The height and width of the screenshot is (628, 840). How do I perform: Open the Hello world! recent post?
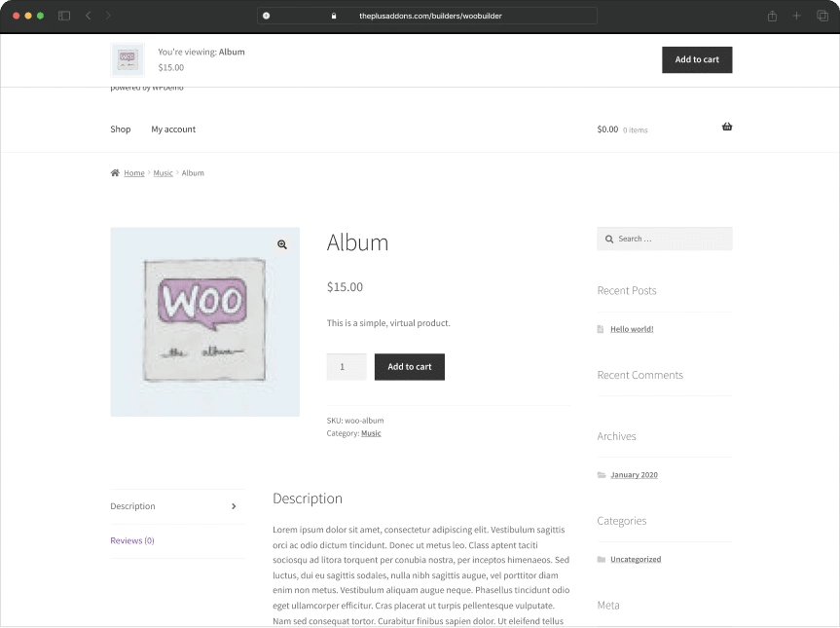[x=631, y=329]
